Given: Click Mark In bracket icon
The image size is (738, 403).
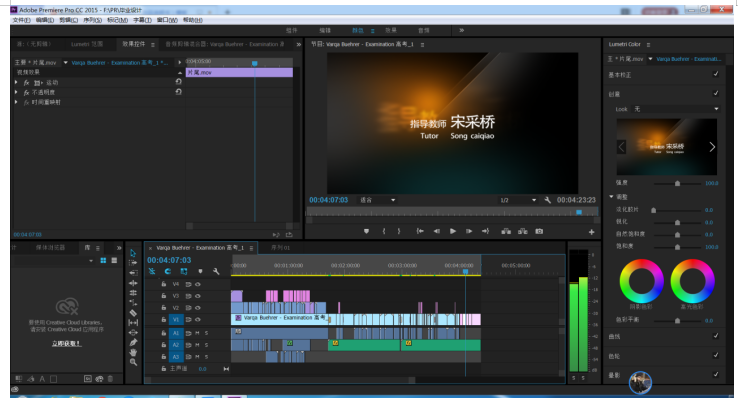Looking at the screenshot, I should [384, 231].
